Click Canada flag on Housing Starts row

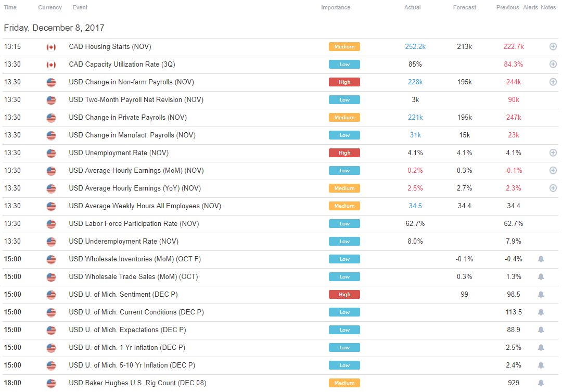(x=51, y=47)
